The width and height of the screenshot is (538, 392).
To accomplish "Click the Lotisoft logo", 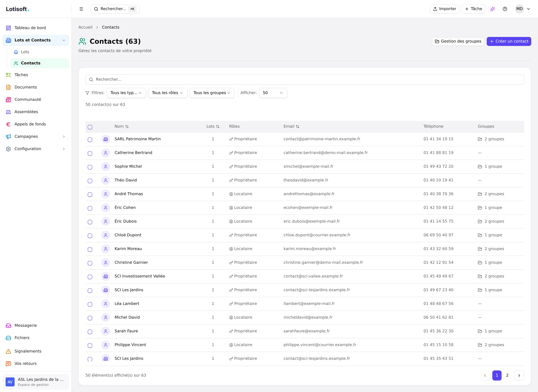I will point(17,9).
